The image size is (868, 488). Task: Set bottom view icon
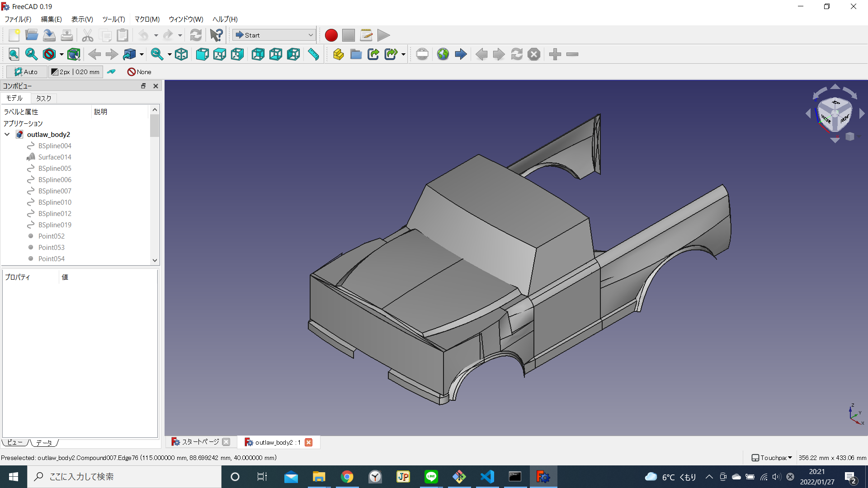(276, 54)
